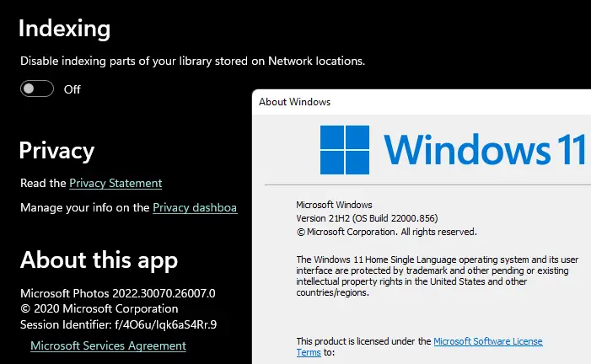591x364 pixels.
Task: Open the Privacy dashboard link
Action: (x=195, y=207)
